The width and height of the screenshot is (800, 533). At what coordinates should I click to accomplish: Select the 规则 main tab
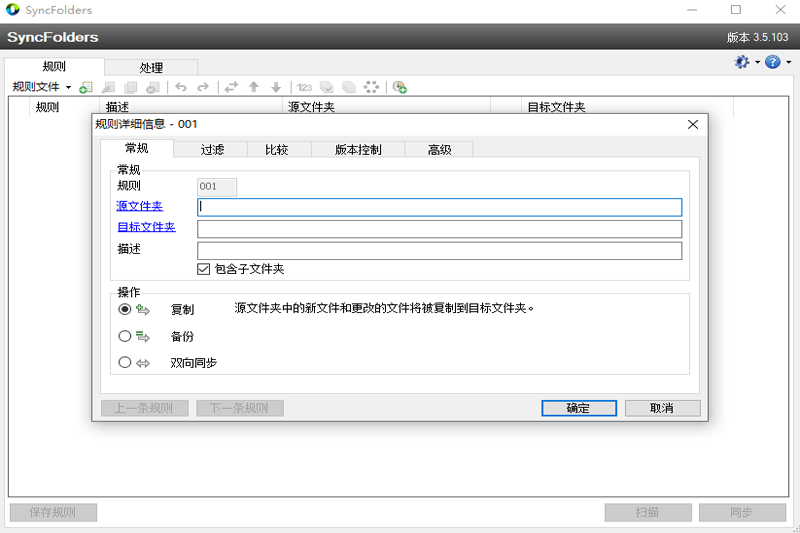54,66
